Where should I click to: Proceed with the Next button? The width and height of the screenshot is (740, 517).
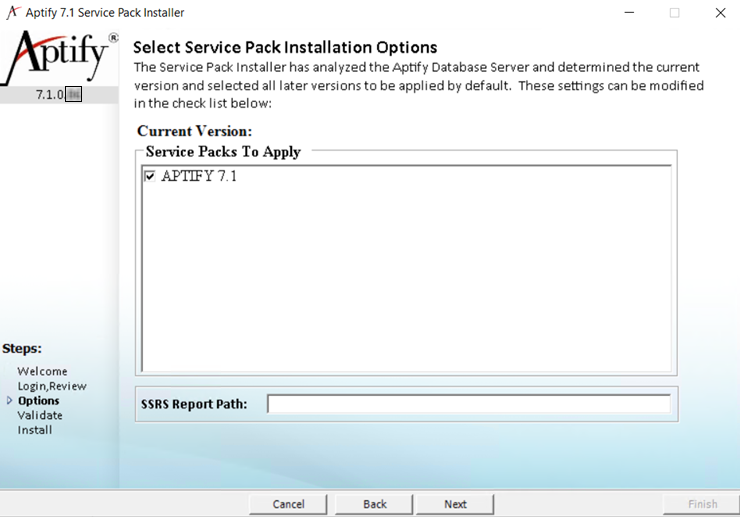coord(455,504)
